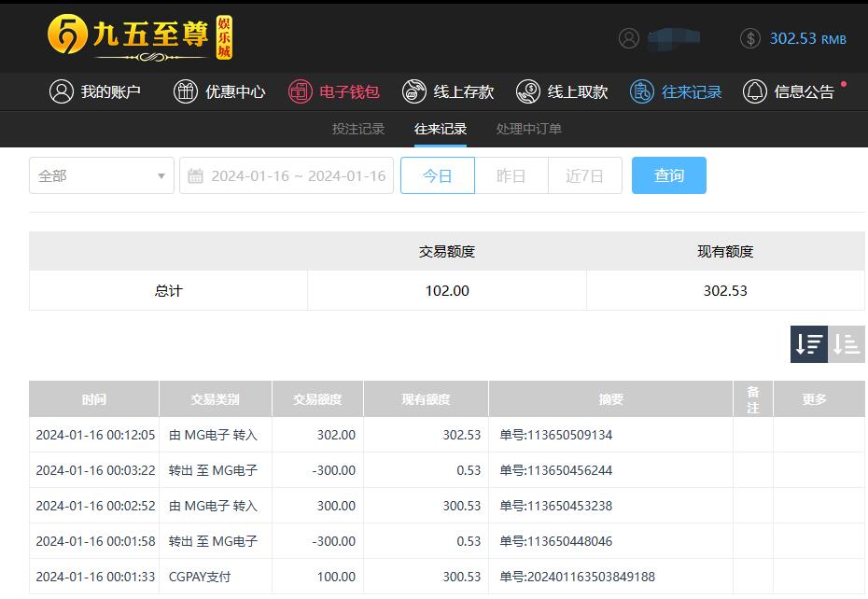This screenshot has height=599, width=868.
Task: Click the 备注 column header
Action: (753, 398)
